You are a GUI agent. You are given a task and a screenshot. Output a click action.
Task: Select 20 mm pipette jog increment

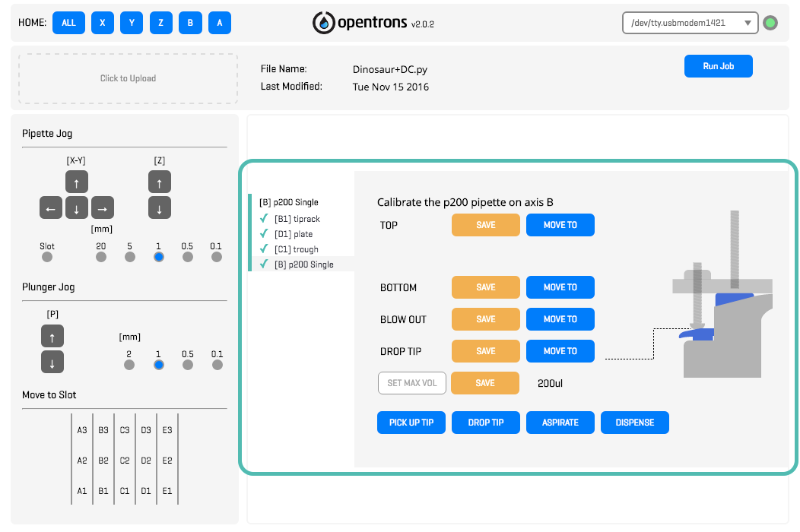(x=101, y=257)
